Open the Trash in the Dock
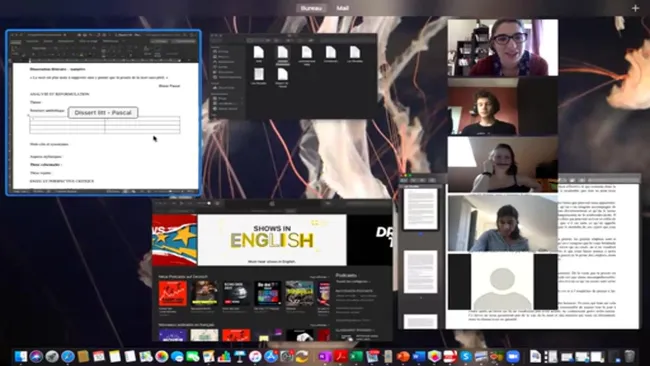The image size is (650, 366). (630, 356)
